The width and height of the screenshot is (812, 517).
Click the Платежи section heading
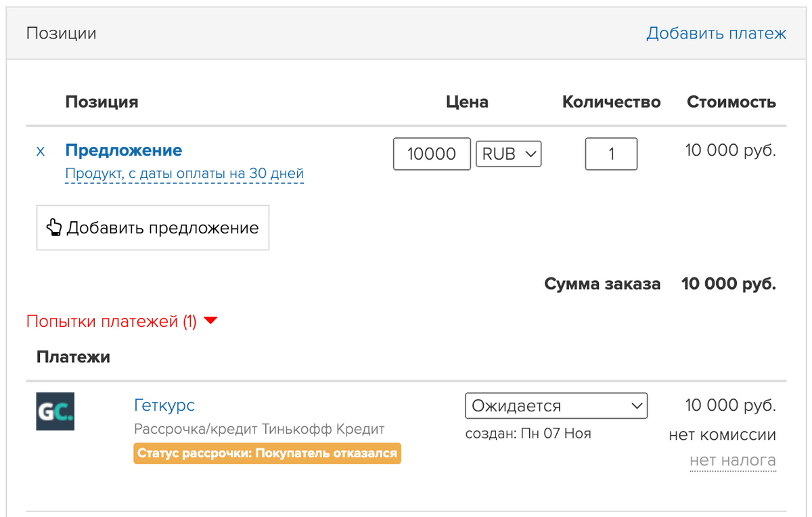point(73,357)
